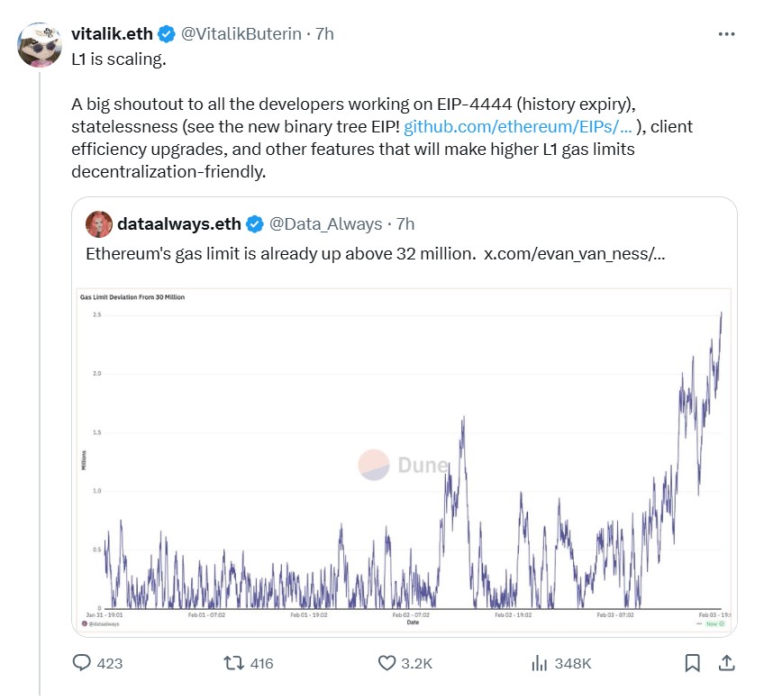Click the 7h timestamp on Vitalik's tweet
The image size is (773, 700).
323,33
